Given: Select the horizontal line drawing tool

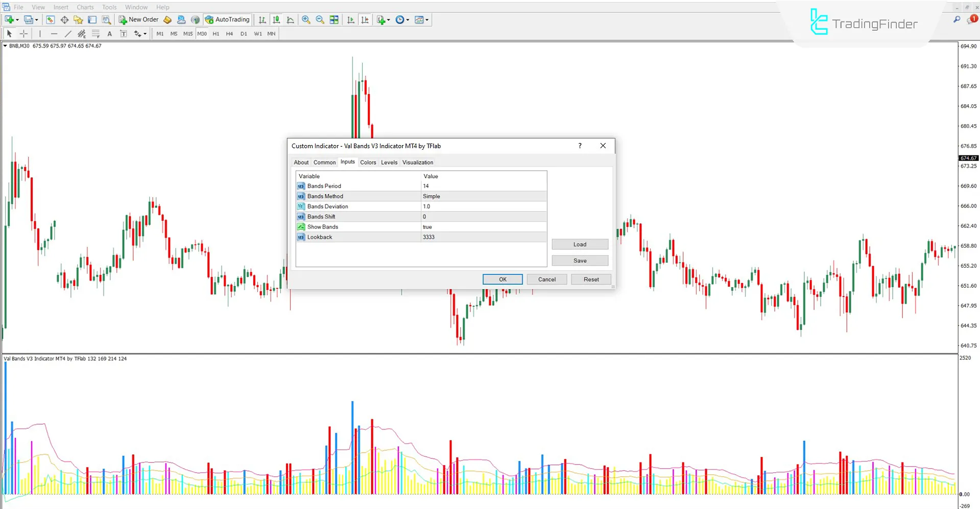Looking at the screenshot, I should (x=54, y=33).
